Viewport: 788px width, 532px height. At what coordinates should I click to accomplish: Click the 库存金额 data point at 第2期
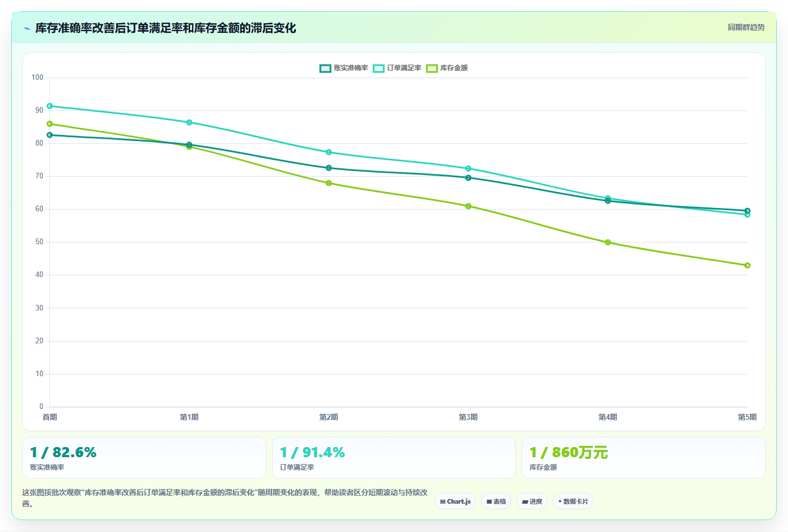329,183
